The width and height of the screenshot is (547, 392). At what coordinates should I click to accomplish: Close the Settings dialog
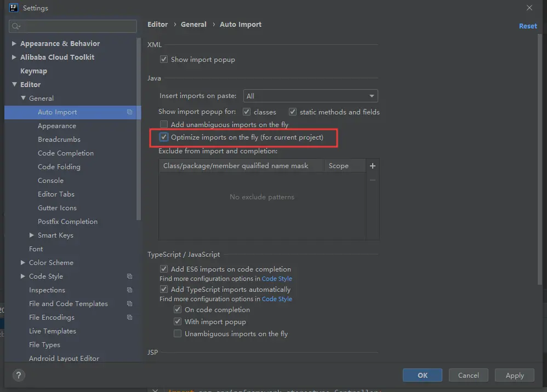[x=529, y=8]
